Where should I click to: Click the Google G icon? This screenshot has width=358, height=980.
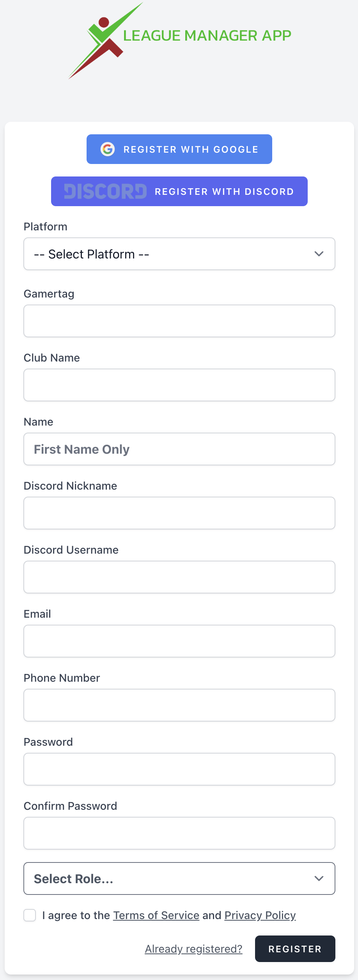(108, 149)
